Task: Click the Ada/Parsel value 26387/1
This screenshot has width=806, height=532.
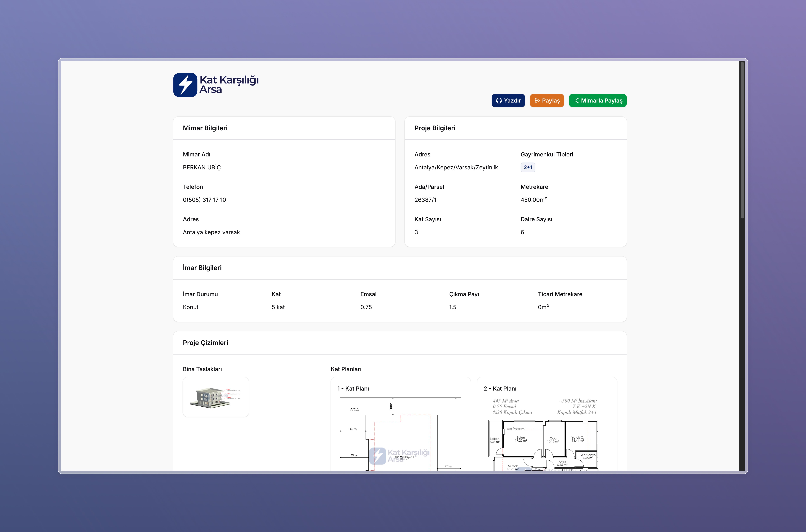Action: (425, 200)
